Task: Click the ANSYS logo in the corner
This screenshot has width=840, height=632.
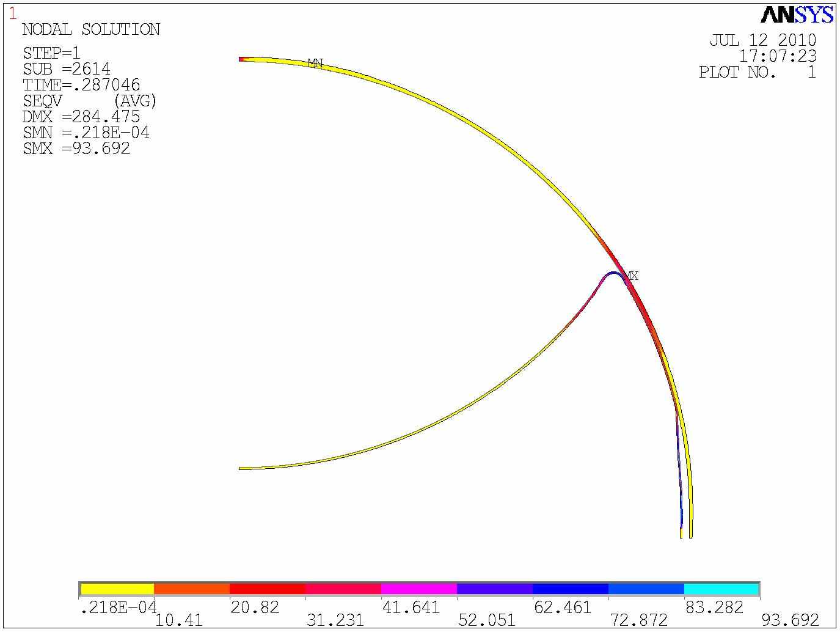Action: (x=797, y=15)
